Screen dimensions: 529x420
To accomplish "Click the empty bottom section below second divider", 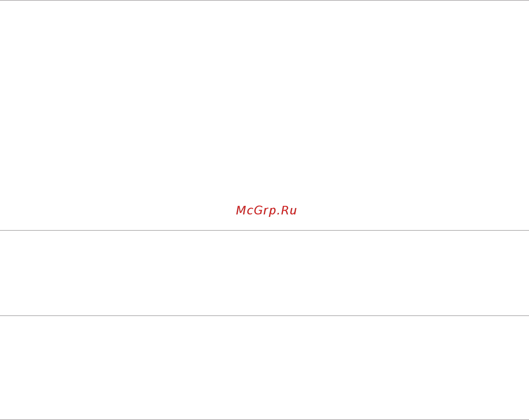I will click(264, 368).
